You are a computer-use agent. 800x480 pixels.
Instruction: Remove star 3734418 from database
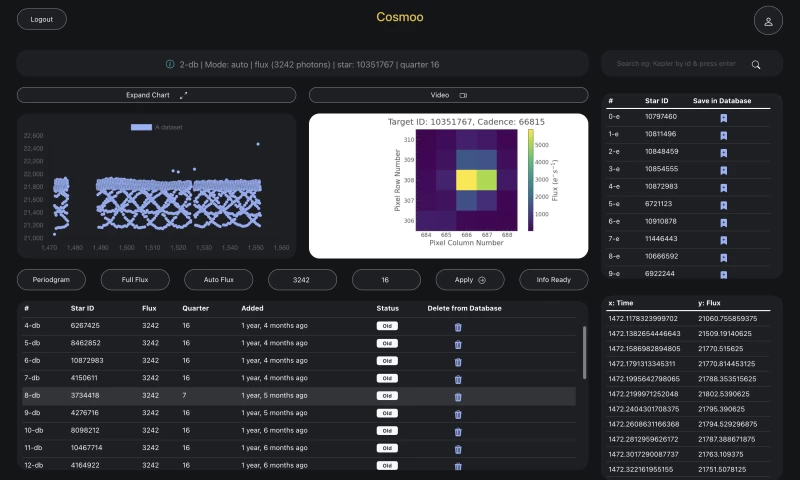(458, 396)
